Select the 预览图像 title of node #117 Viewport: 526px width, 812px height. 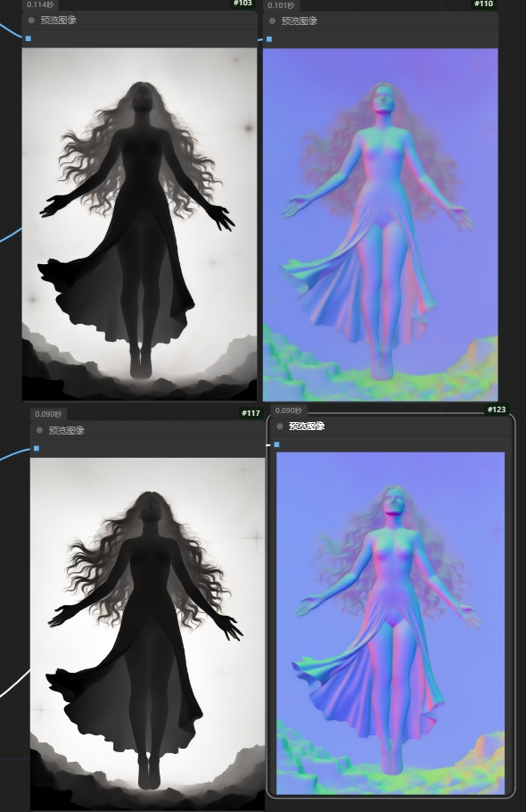click(x=66, y=430)
